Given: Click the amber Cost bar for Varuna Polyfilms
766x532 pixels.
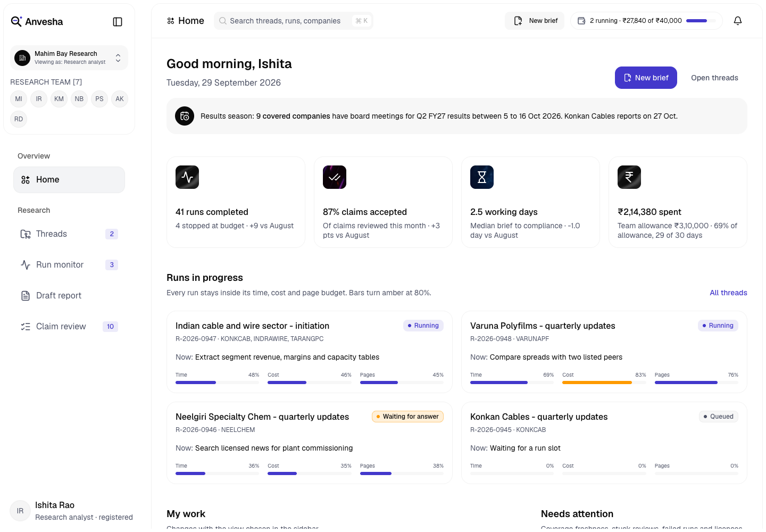Looking at the screenshot, I should click(604, 383).
